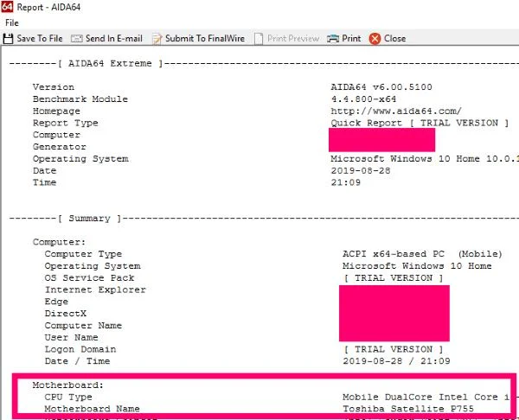
Task: Click the 'Edge' label
Action: click(x=56, y=302)
